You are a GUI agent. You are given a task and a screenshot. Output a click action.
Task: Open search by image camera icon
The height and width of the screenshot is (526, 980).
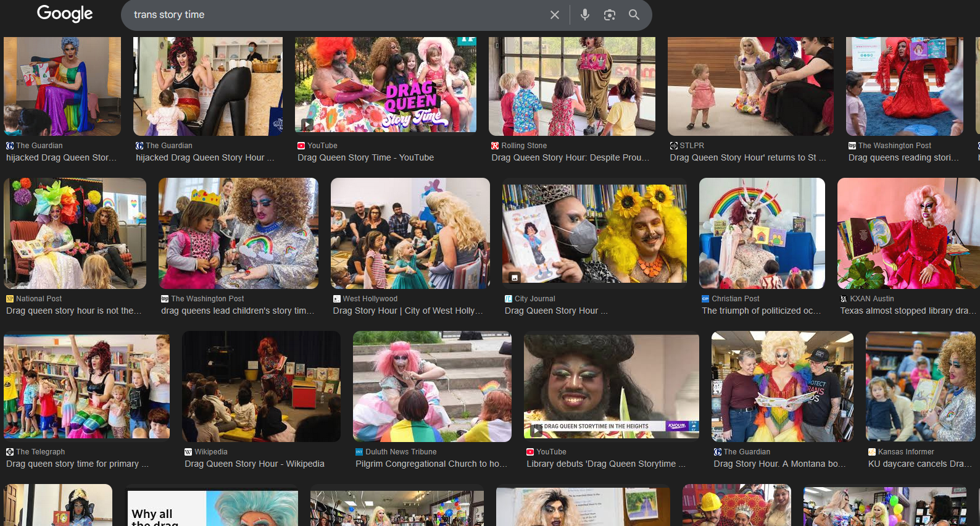[x=609, y=15]
